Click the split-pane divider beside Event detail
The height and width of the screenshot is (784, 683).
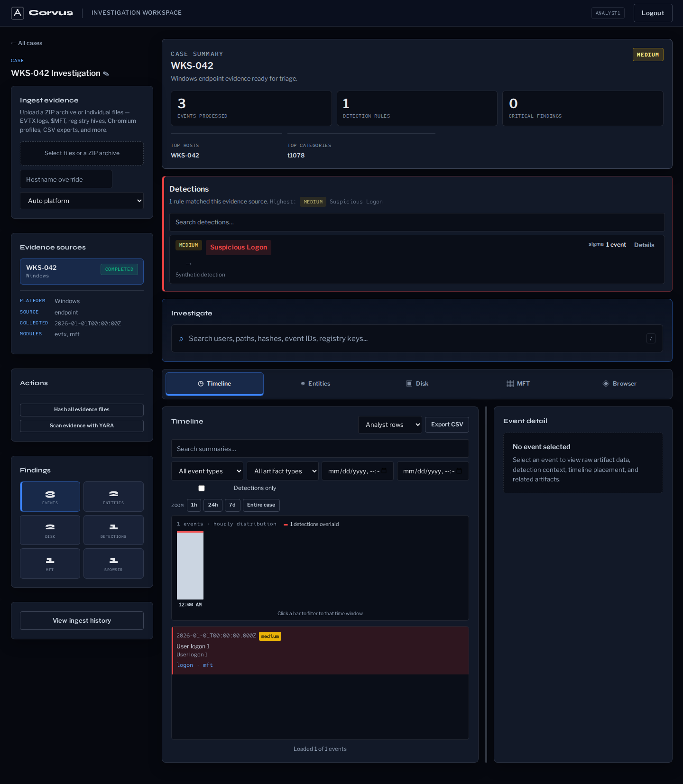(x=486, y=584)
